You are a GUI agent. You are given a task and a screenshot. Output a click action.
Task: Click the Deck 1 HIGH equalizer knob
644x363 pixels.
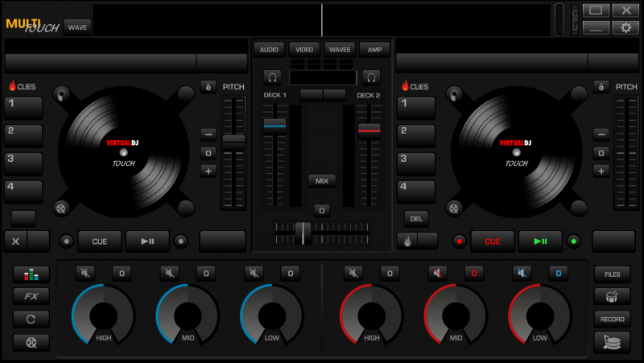(x=104, y=315)
